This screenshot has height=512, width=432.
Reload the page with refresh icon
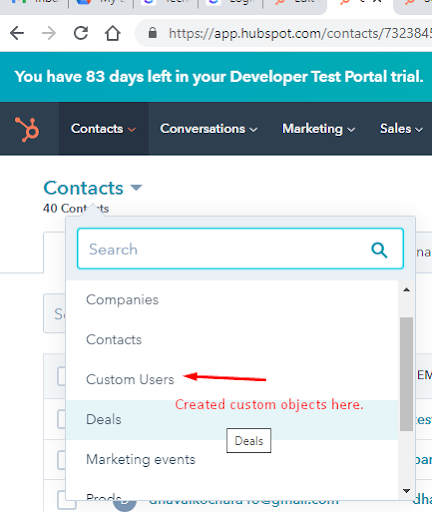[x=81, y=33]
